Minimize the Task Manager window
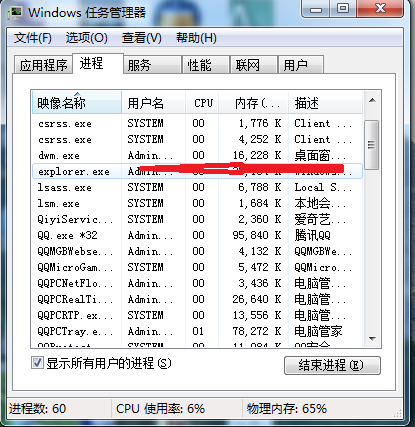Image resolution: width=415 pixels, height=427 pixels. 316,9
